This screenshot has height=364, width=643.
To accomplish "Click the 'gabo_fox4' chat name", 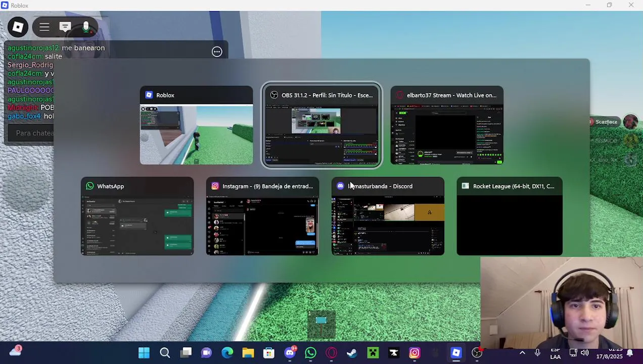I will point(24,116).
